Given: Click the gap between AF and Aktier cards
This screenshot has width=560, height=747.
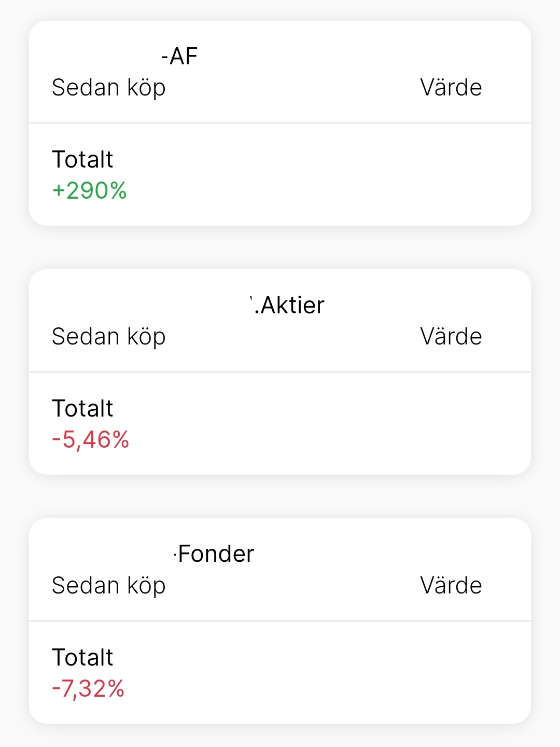Looking at the screenshot, I should (280, 247).
